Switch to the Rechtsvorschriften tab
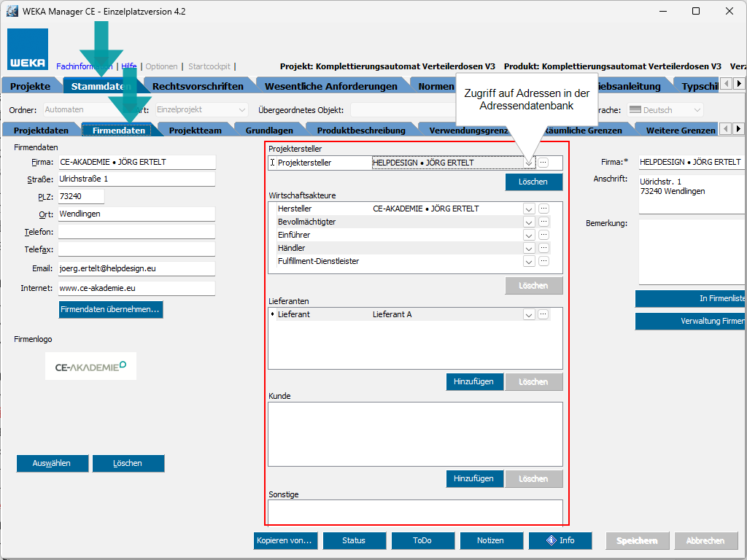 click(x=198, y=86)
